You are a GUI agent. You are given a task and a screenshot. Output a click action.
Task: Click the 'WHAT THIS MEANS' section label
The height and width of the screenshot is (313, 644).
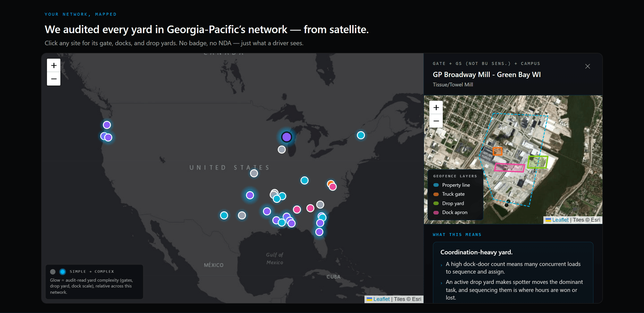click(457, 235)
